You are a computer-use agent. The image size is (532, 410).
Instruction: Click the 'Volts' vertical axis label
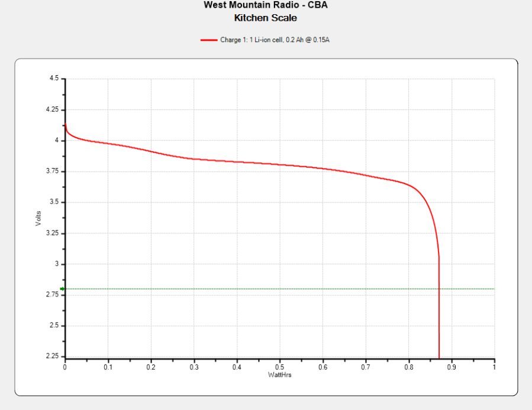pyautogui.click(x=38, y=218)
